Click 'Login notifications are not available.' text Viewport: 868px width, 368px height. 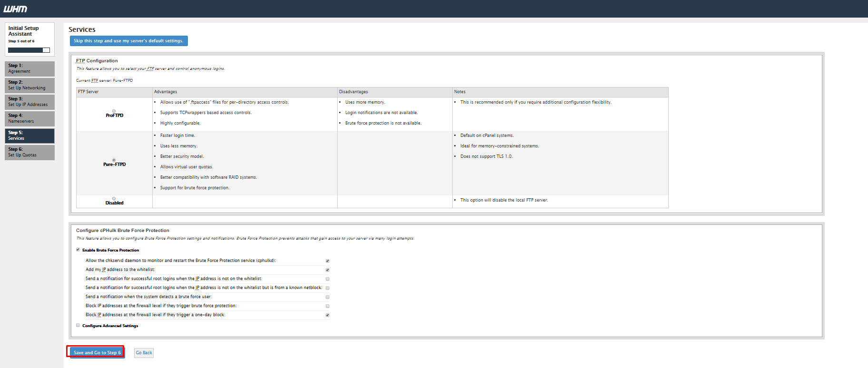tap(381, 113)
